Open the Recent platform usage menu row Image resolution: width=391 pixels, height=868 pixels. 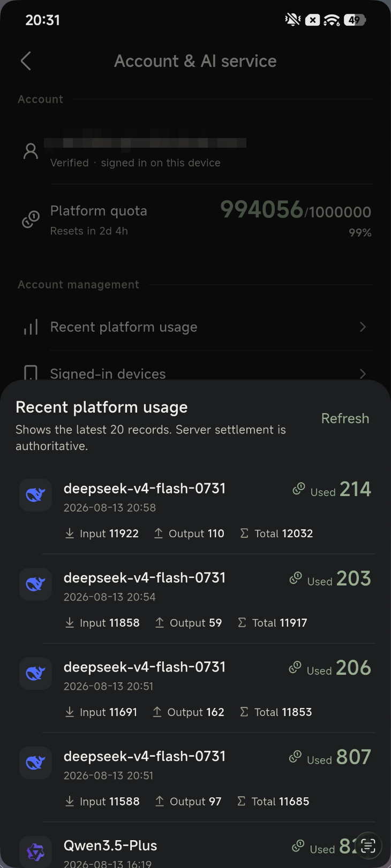tap(195, 327)
